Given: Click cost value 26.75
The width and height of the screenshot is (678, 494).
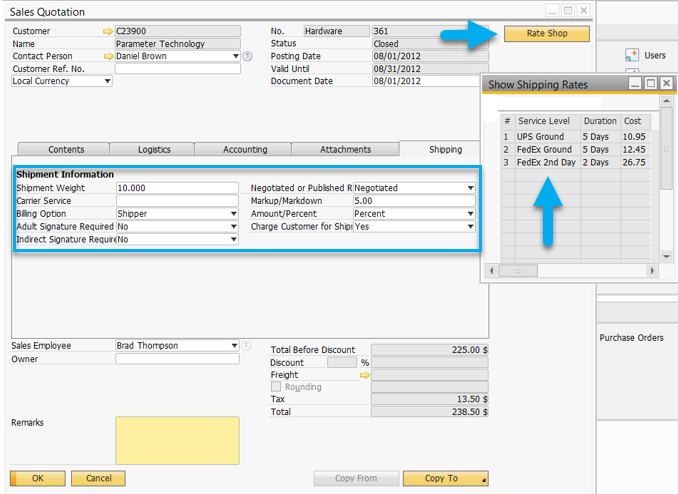Looking at the screenshot, I should 634,163.
